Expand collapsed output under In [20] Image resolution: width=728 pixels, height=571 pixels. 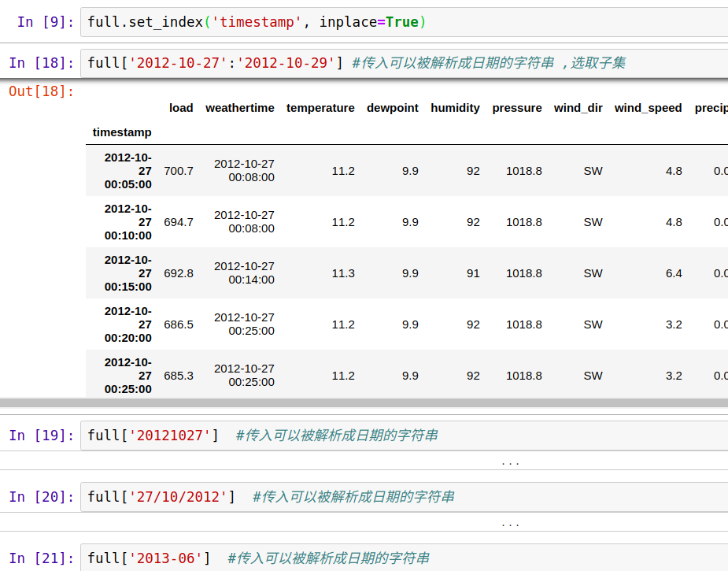click(x=510, y=524)
